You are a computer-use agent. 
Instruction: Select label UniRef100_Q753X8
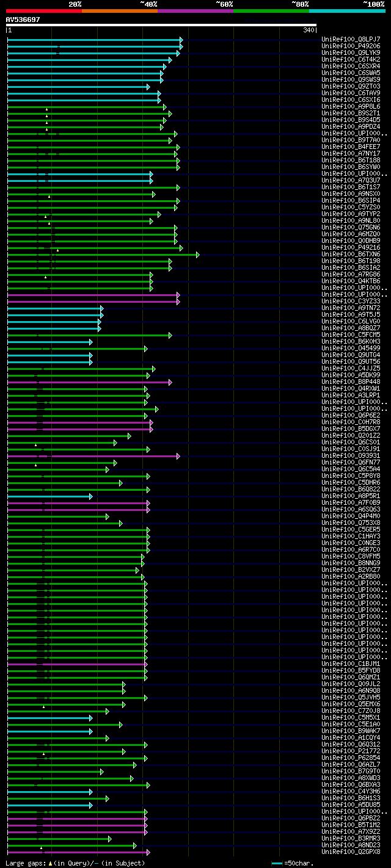pyautogui.click(x=351, y=523)
